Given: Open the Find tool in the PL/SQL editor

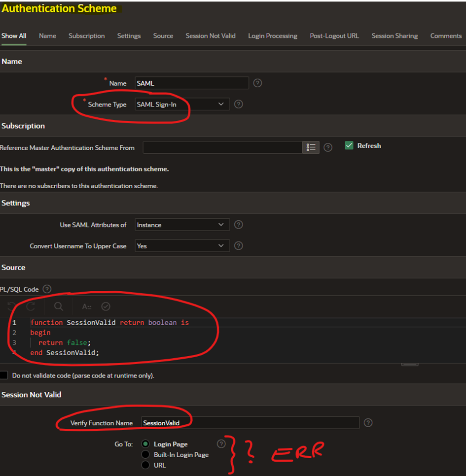Looking at the screenshot, I should [58, 306].
